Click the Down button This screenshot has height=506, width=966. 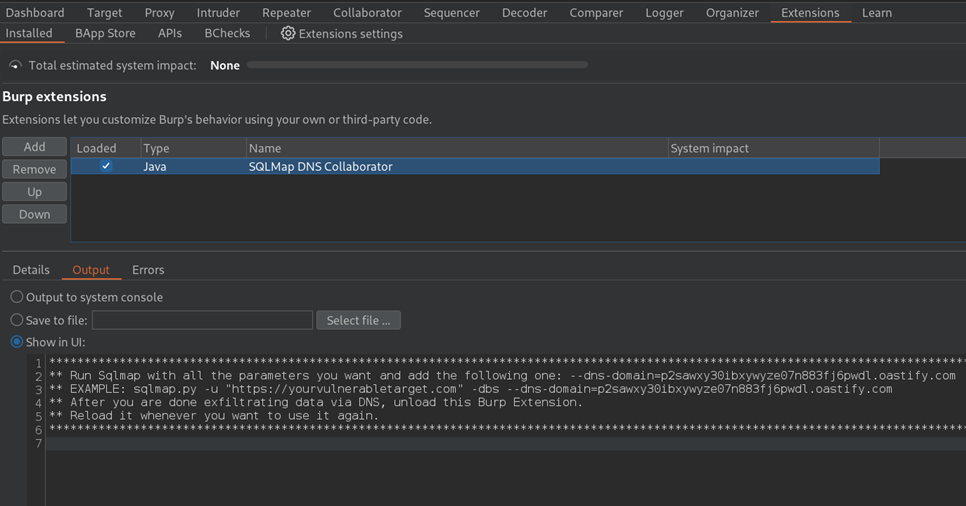click(34, 214)
